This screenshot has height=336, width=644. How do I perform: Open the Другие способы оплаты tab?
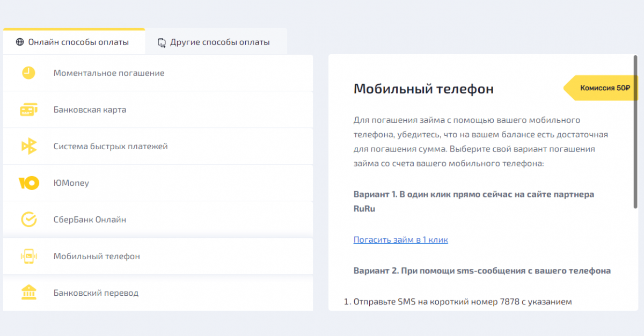(216, 42)
